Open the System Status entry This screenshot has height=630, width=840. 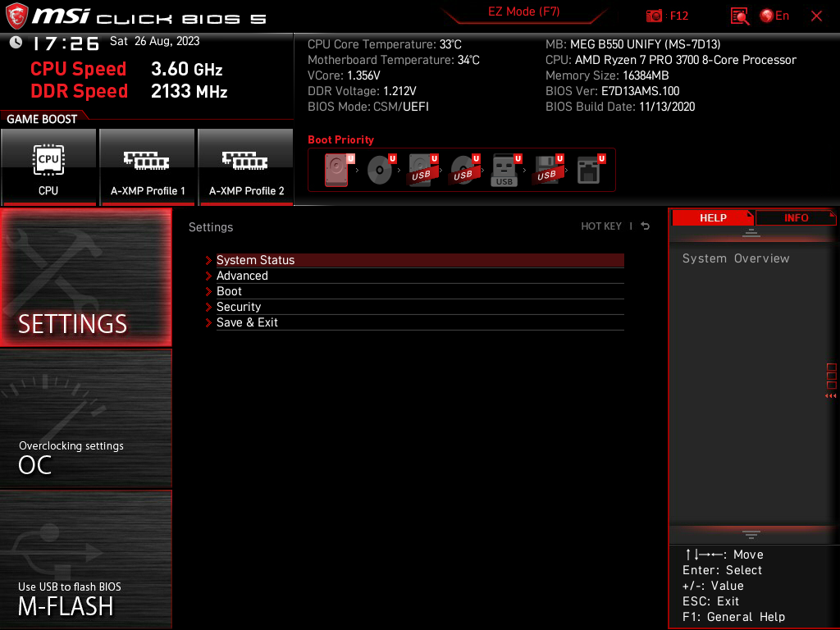(420, 260)
